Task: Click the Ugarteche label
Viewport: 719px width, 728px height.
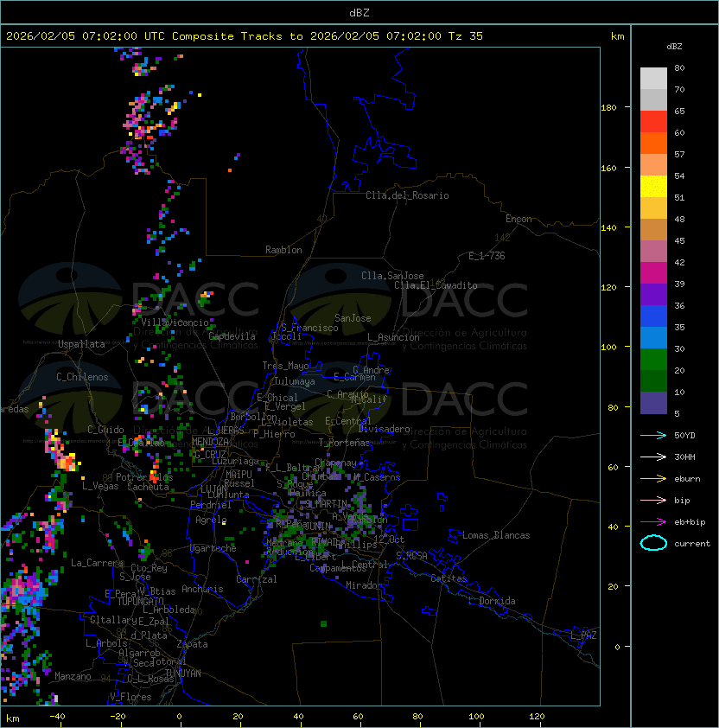Action: tap(213, 548)
